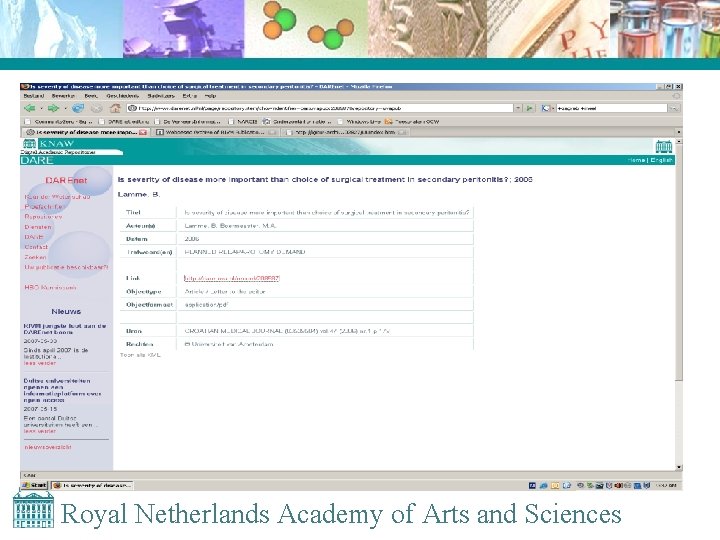Click the Universiteit van Amsterdam rights text
Screen dimensions: 720x540
229,344
